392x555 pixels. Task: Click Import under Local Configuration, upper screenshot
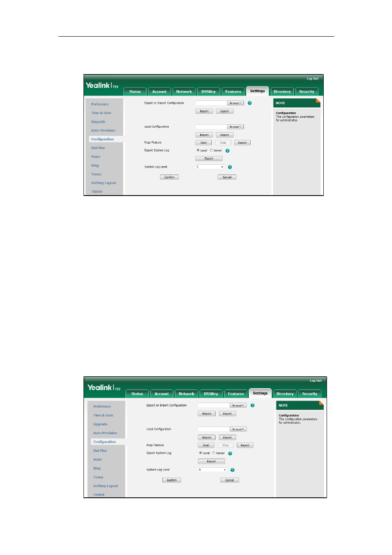point(204,135)
